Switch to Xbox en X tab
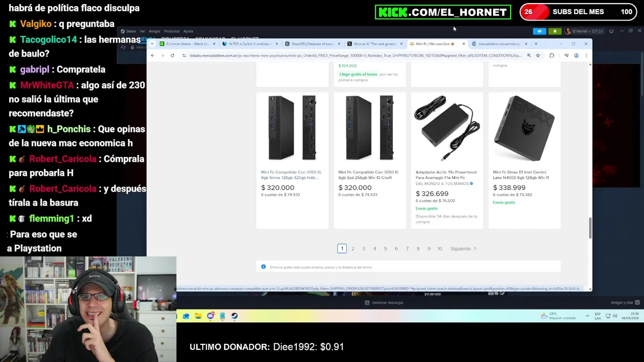 pos(375,44)
